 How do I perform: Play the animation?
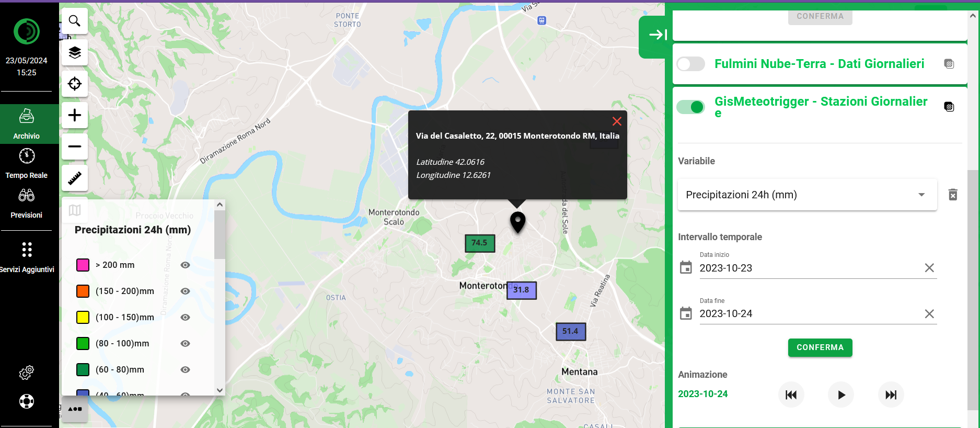(840, 395)
